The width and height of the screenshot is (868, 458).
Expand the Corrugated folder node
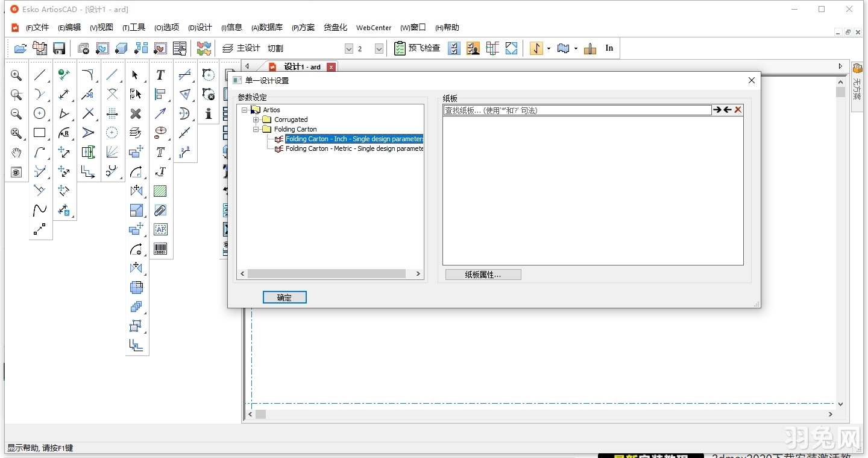point(256,119)
